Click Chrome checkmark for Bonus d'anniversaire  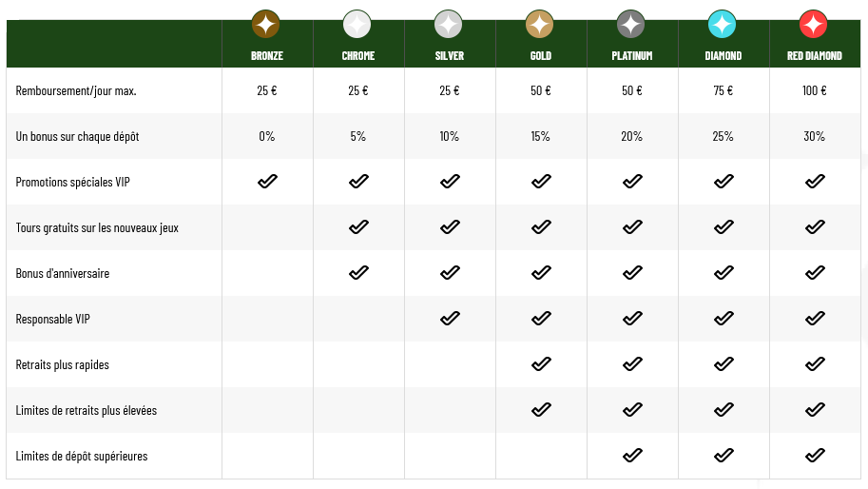coord(358,272)
